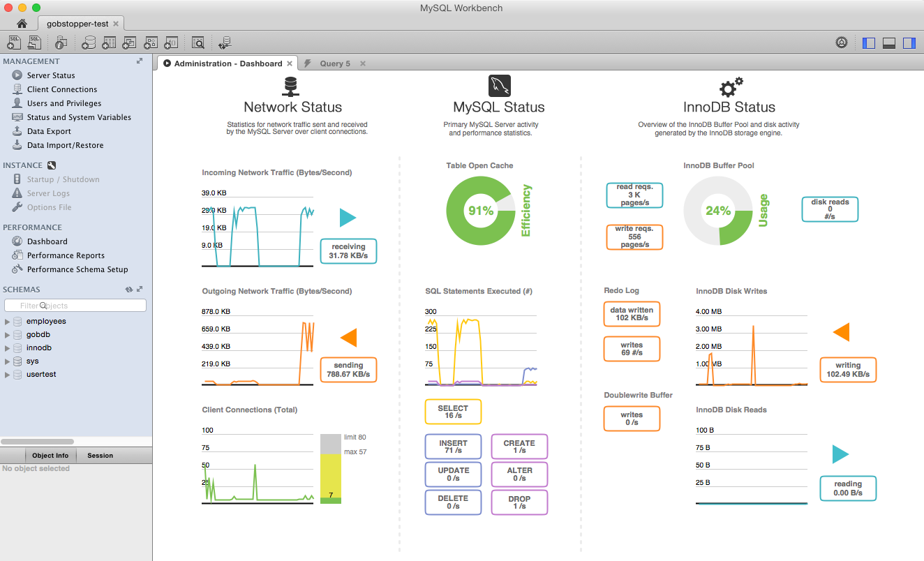
Task: Open a new SQL query tab
Action: tap(13, 42)
